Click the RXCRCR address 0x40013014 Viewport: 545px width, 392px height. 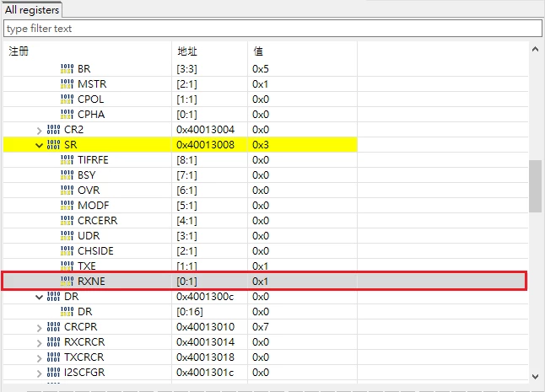click(205, 342)
